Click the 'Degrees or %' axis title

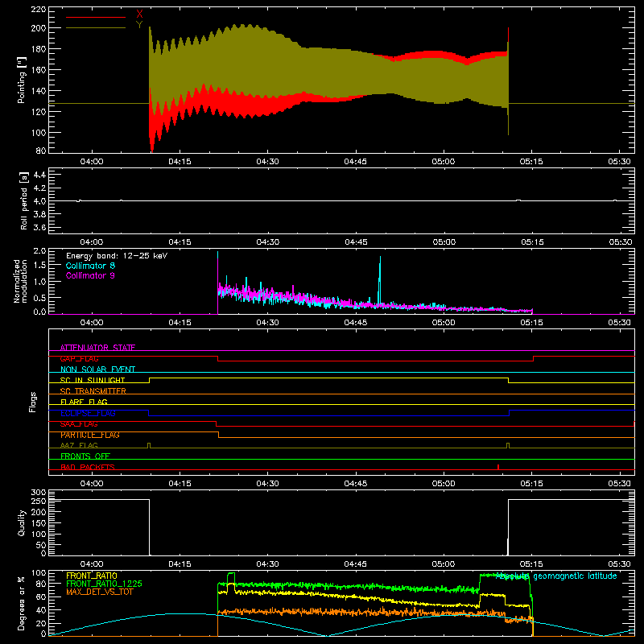[22, 603]
